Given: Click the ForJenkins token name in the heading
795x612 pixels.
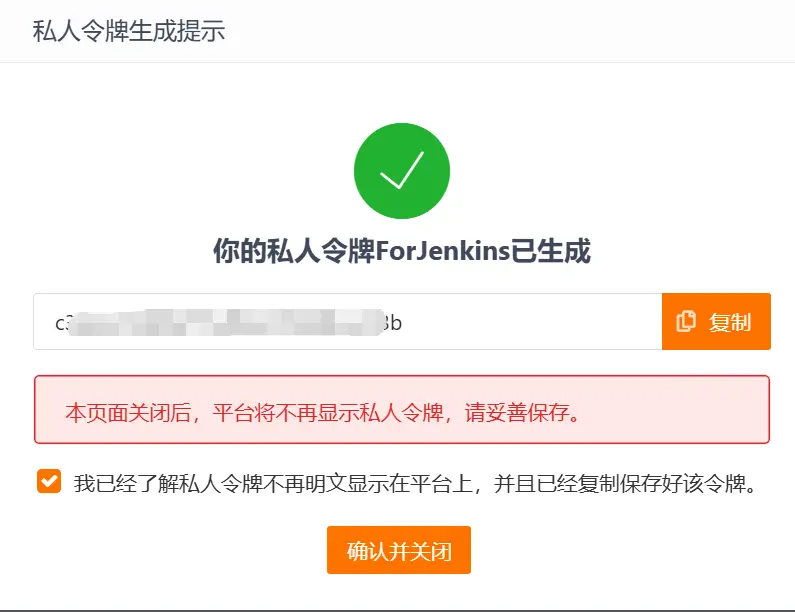Looking at the screenshot, I should [x=442, y=250].
